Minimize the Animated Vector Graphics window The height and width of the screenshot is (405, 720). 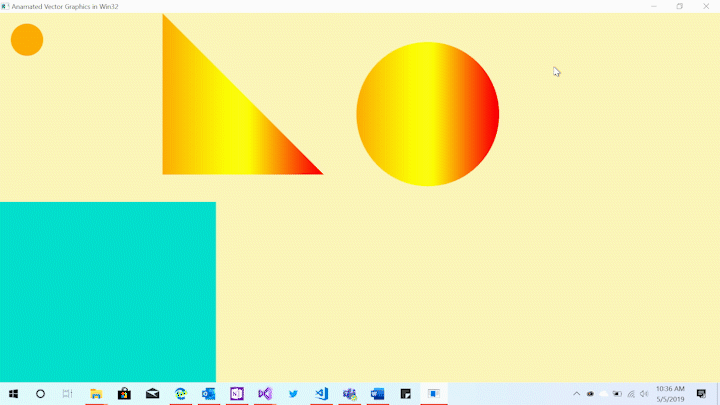click(654, 6)
